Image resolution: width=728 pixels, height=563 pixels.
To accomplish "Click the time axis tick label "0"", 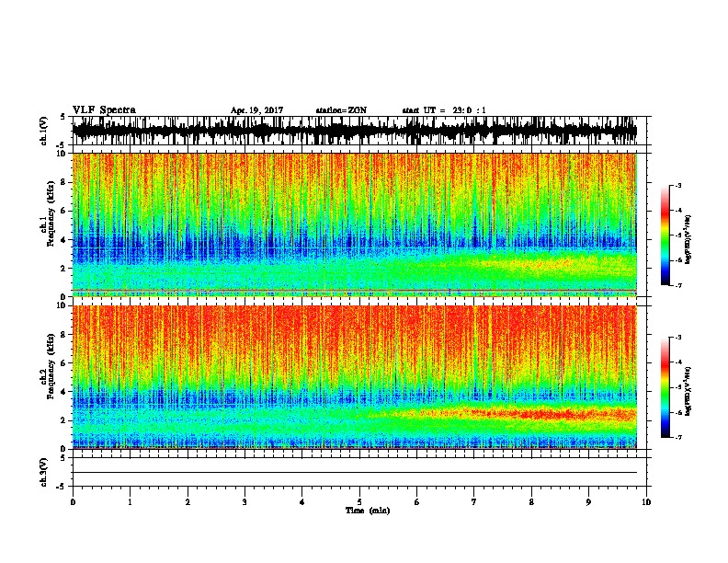I will 73,502.
